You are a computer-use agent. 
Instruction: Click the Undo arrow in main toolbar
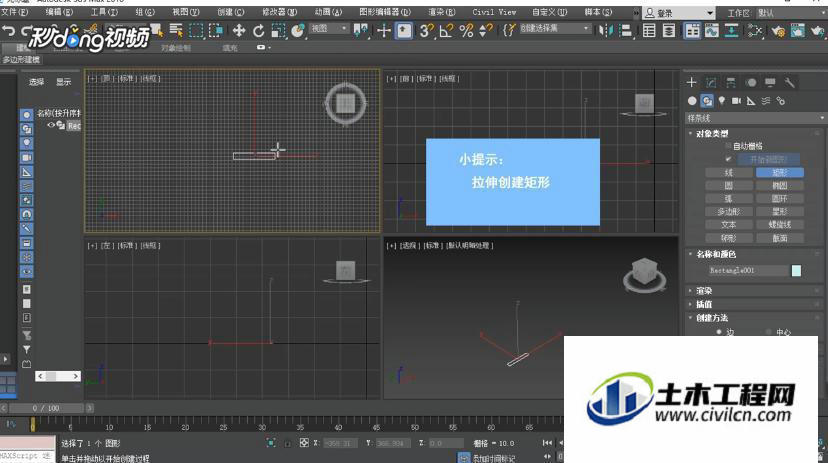[x=8, y=31]
